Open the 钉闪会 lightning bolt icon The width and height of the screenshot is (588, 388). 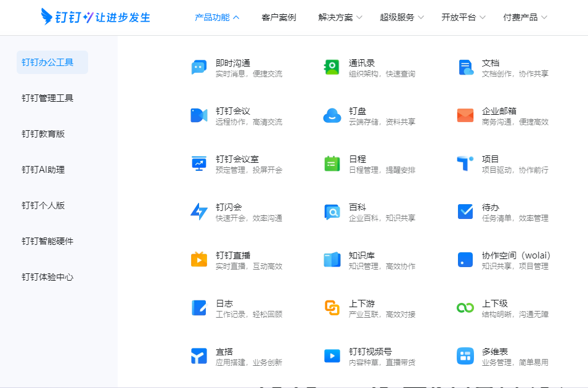pos(198,212)
